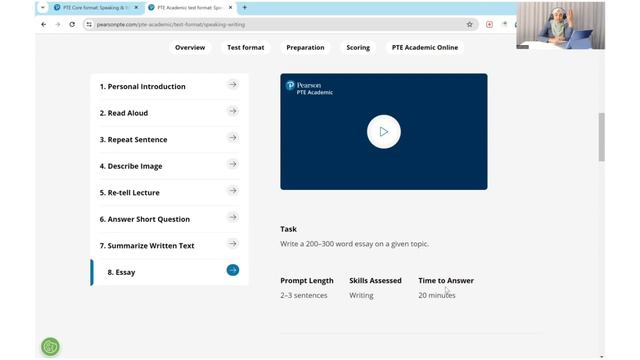Screen dimensions: 640x360
Task: Open the Overview section
Action: pyautogui.click(x=190, y=47)
